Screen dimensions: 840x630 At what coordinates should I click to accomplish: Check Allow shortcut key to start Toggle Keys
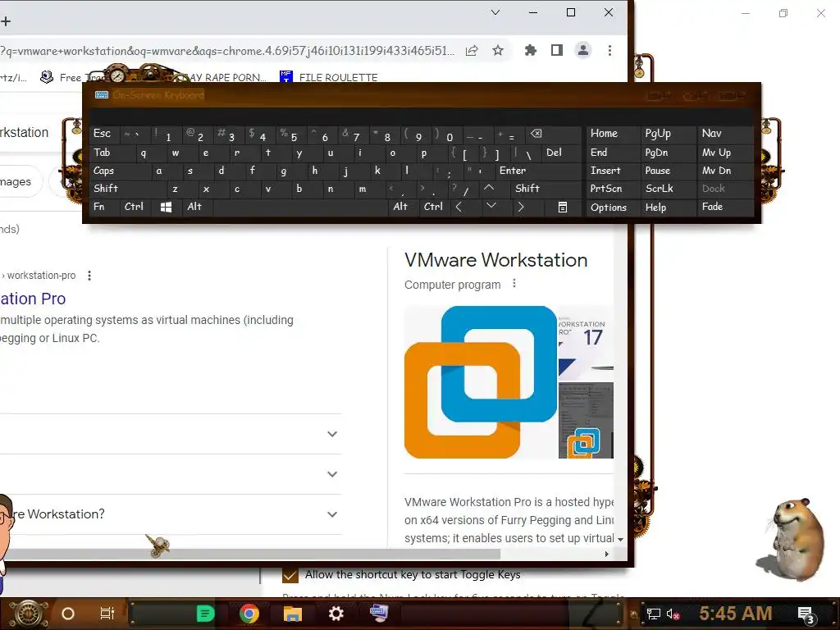coord(290,575)
